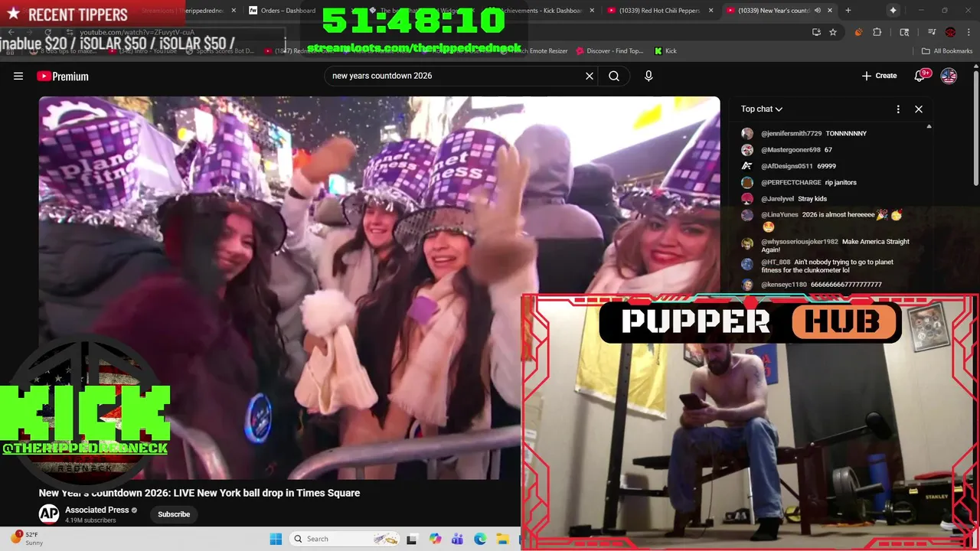Open Gemini sparkle button in tab strip

(x=893, y=10)
